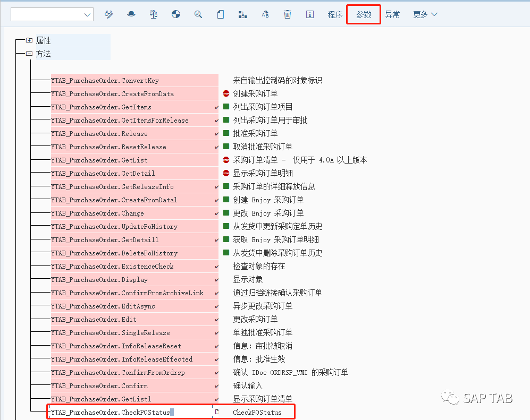Open the information 'i' icon

point(309,14)
